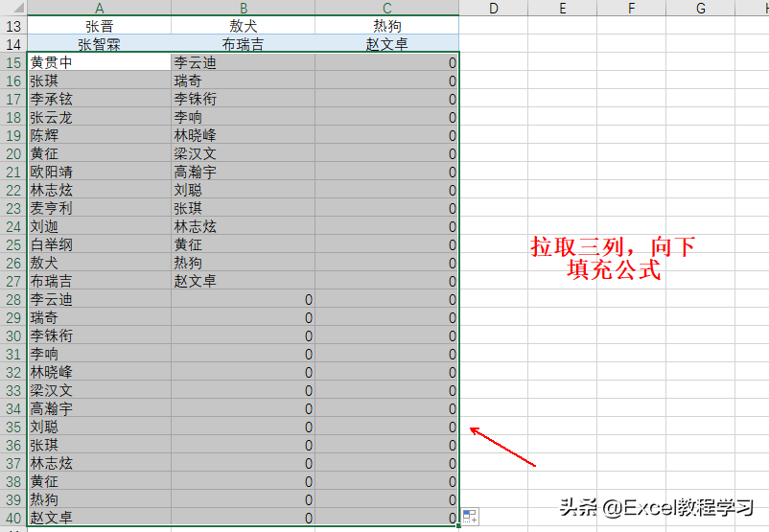Select cell A39 with 热狗
769x532 pixels.
click(99, 499)
